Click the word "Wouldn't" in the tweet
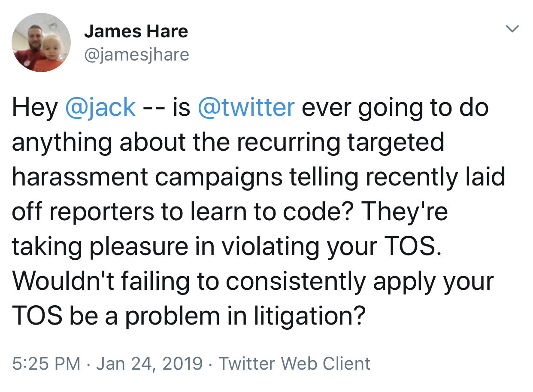Screen dimensions: 533x392 pyautogui.click(x=64, y=281)
